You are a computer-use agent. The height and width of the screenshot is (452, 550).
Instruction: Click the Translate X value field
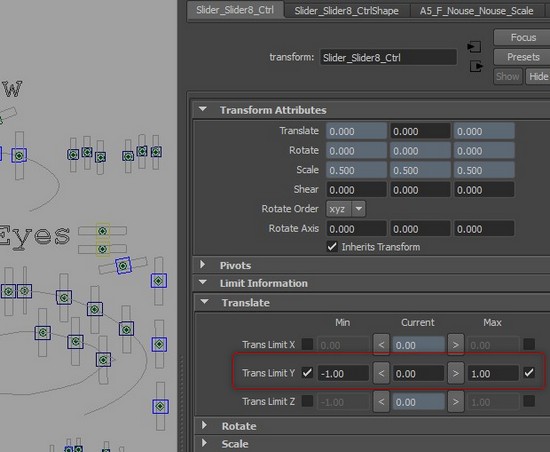click(356, 131)
